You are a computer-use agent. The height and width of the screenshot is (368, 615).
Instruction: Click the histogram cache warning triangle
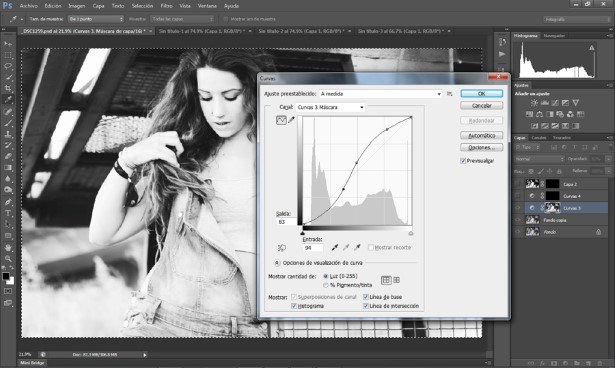pos(591,48)
